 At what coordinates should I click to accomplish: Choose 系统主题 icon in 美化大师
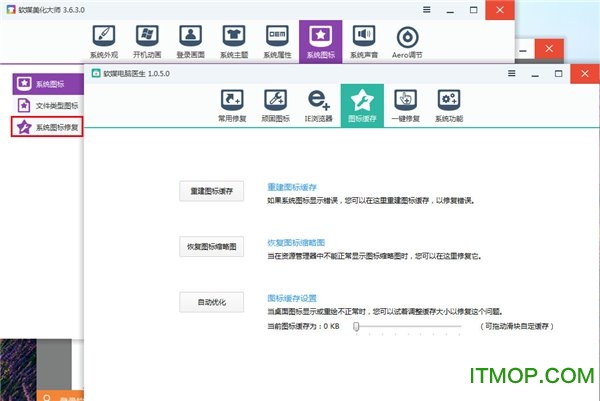click(x=234, y=42)
